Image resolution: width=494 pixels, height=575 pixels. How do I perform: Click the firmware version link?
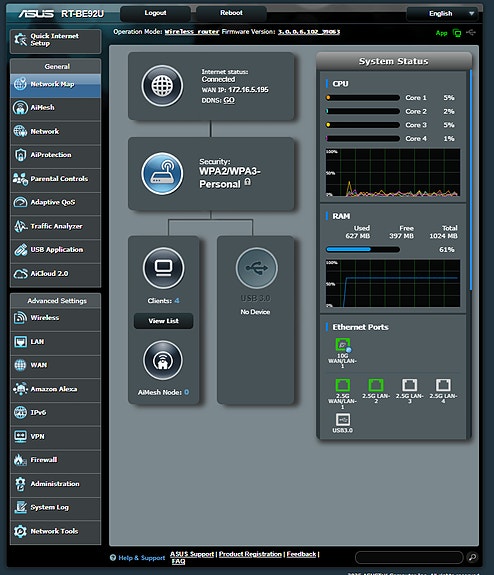click(x=309, y=32)
